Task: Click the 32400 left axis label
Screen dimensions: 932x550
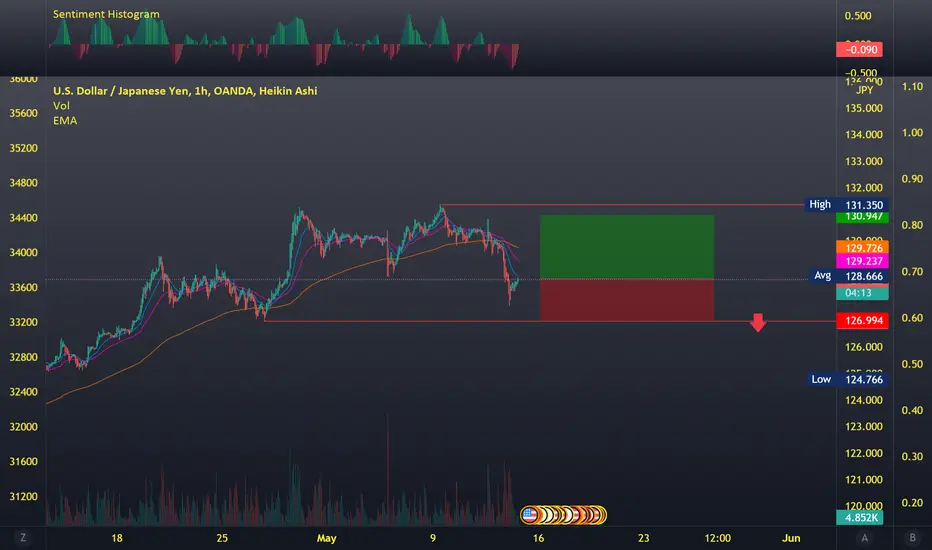Action: (x=23, y=392)
